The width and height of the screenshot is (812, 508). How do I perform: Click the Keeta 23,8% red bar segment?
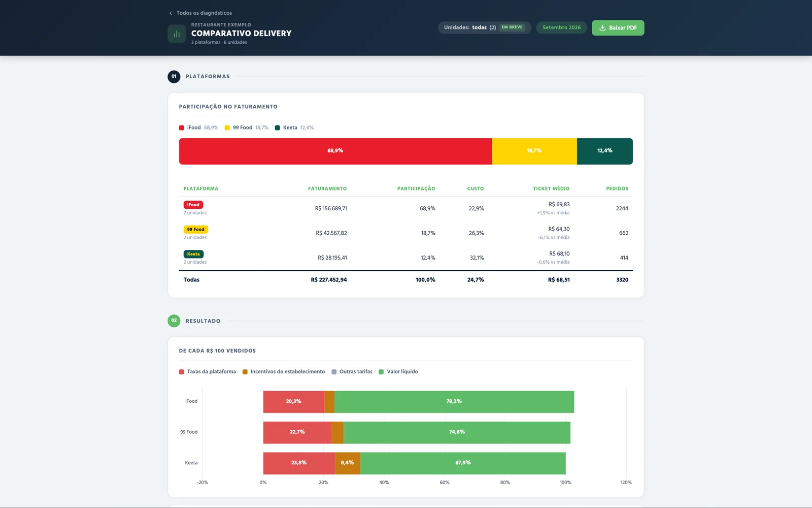tap(299, 463)
